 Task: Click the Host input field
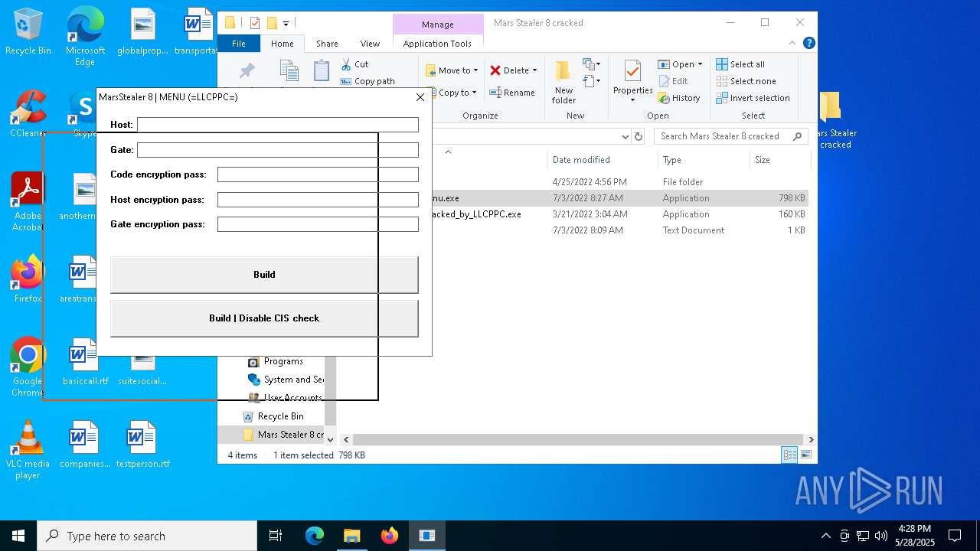coord(278,125)
